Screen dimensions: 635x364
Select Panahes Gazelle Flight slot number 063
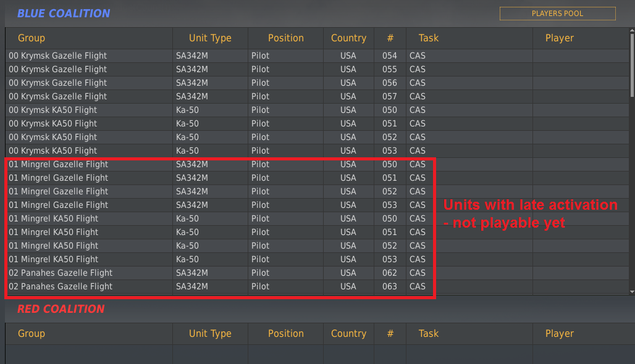pos(317,286)
